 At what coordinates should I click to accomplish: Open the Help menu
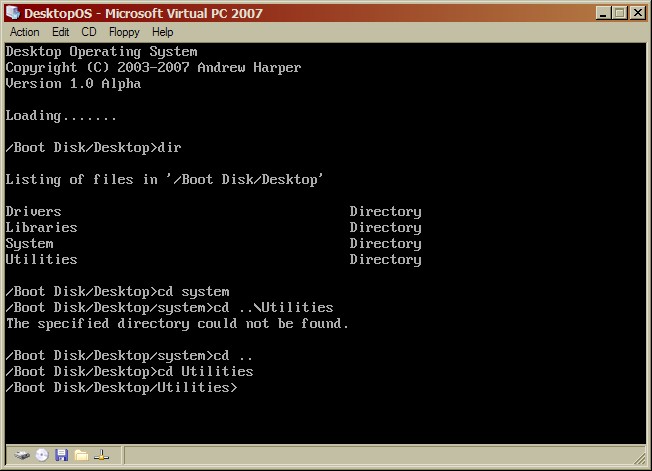[162, 32]
